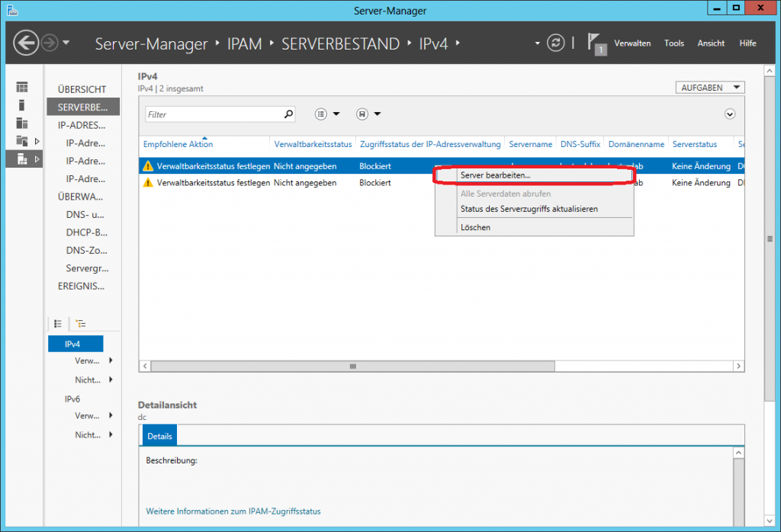This screenshot has width=781, height=532.
Task: Select the Local Server sidebar icon
Action: 22,105
